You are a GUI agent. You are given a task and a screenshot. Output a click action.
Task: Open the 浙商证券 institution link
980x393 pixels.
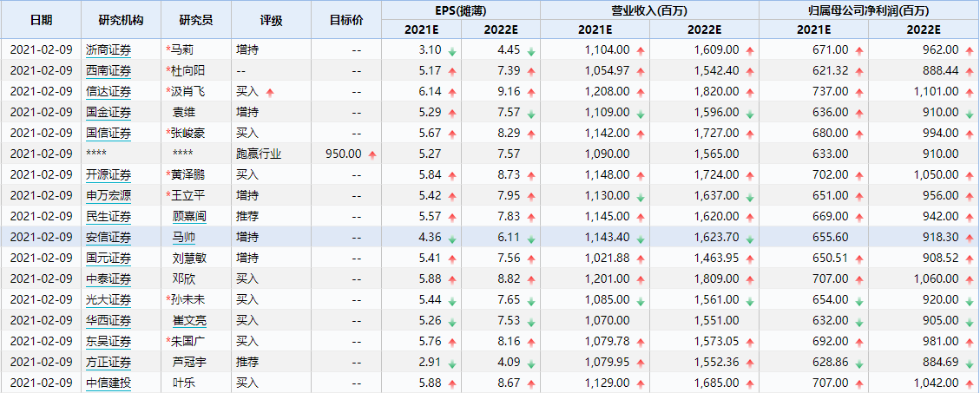point(109,50)
